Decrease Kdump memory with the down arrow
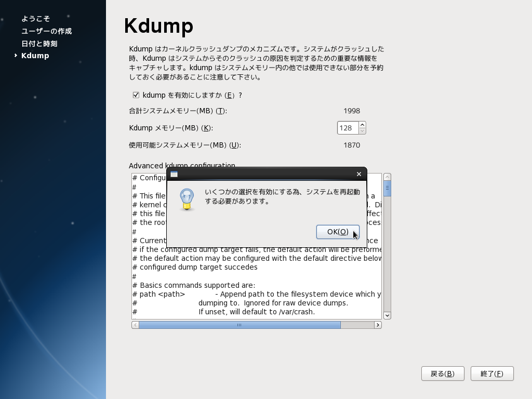This screenshot has height=399, width=532. (362, 131)
